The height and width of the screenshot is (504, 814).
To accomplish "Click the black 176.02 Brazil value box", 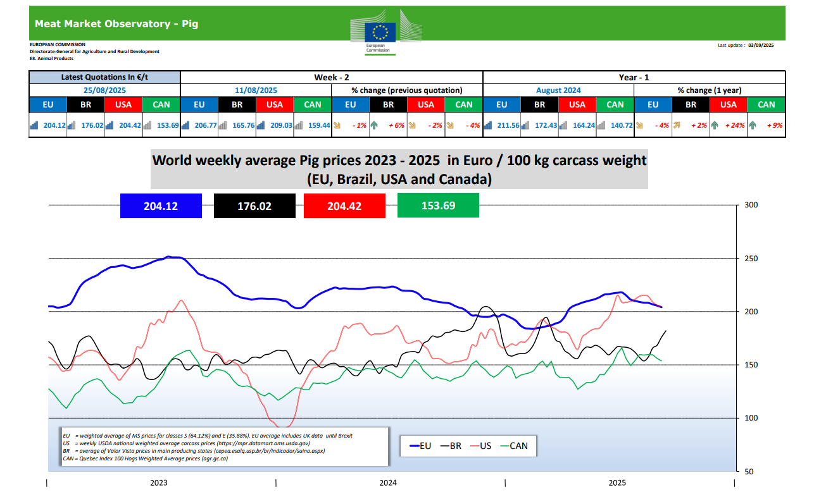I will (x=254, y=206).
